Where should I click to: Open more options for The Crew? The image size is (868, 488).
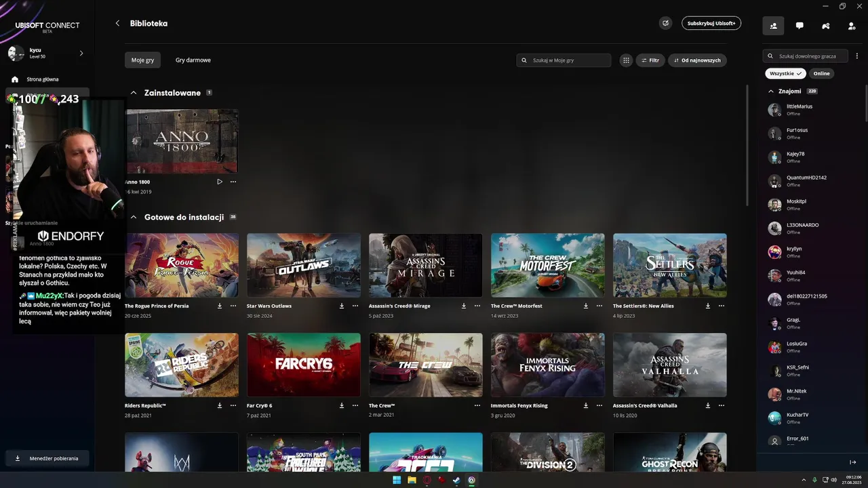pos(477,405)
